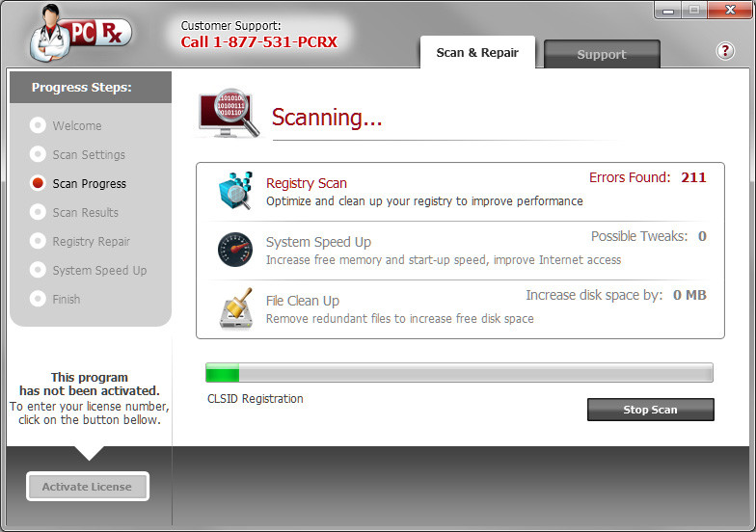756x532 pixels.
Task: Select the Finish step bullet
Action: (38, 299)
